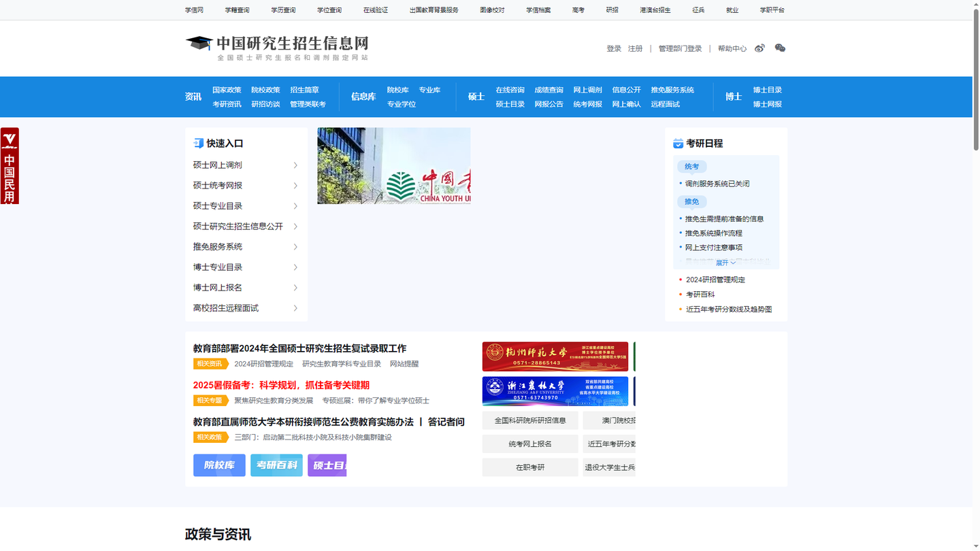Expand the 博士专业目录 arrow
This screenshot has height=551, width=980.
tap(295, 267)
